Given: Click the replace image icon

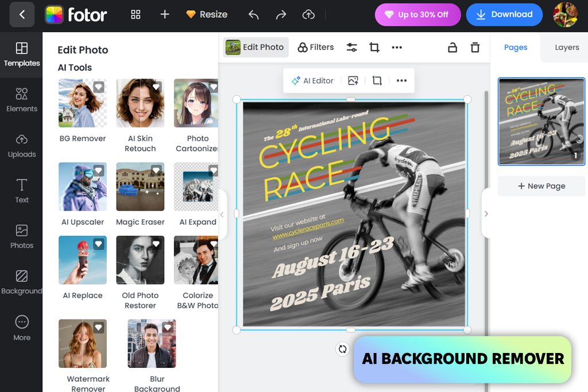Looking at the screenshot, I should click(353, 80).
